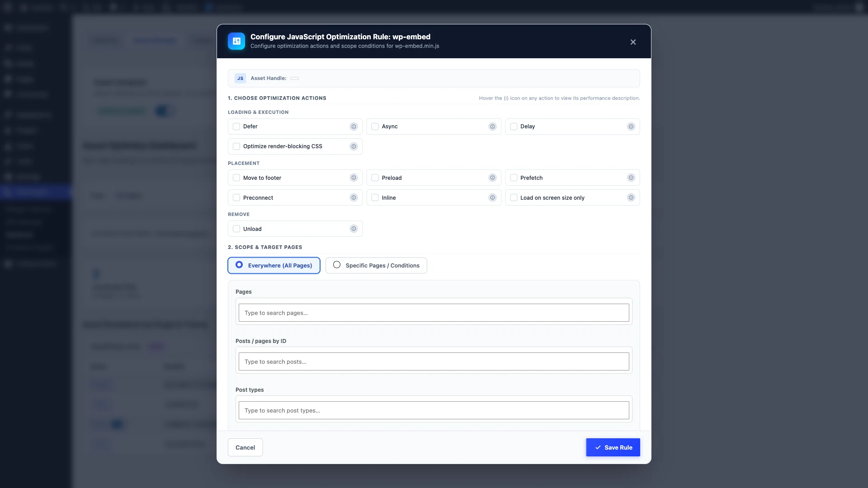Click info icon next to Preconnect

tap(354, 197)
